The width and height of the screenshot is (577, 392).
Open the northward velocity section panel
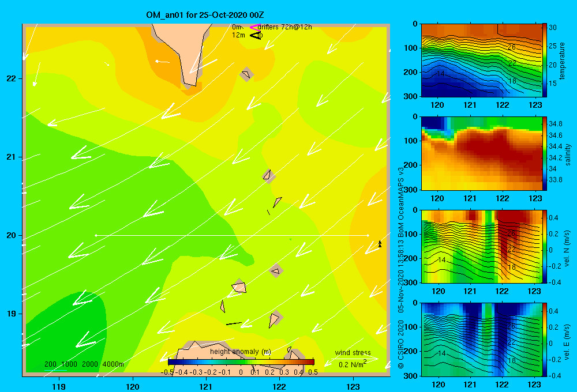[x=481, y=246]
